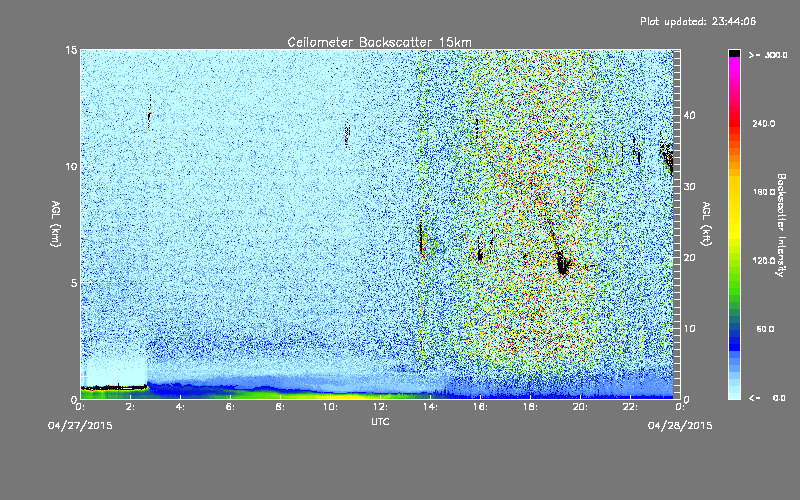Click the large dark cloud echo near 19 UTC
This screenshot has height=500, width=800.
[x=562, y=263]
